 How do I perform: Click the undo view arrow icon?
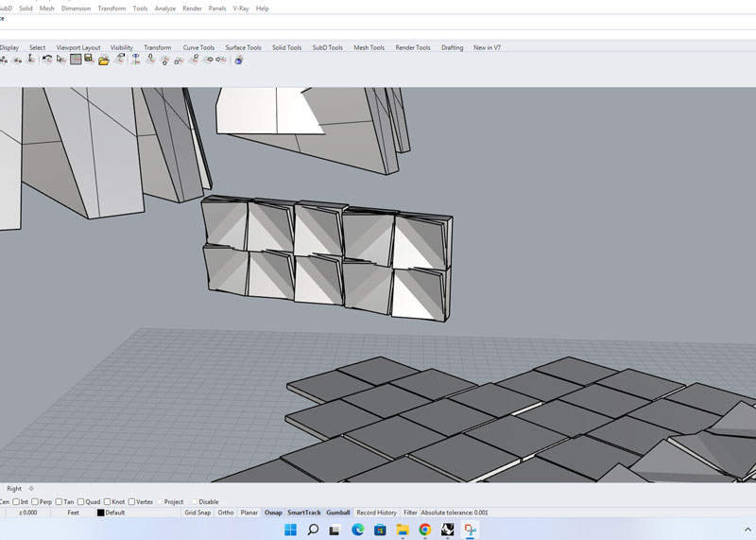47,60
